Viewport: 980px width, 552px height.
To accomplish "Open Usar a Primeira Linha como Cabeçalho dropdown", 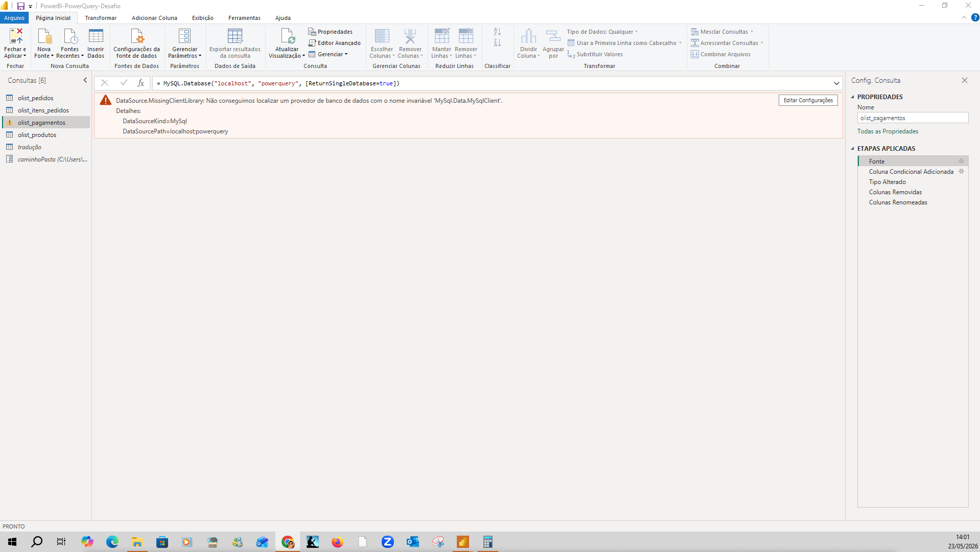I will pos(625,43).
